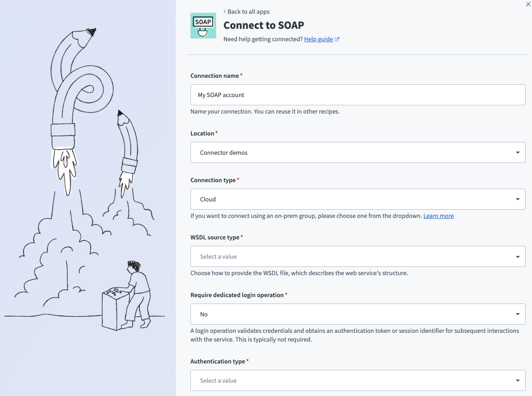Expand the Connection type dropdown set to Cloud
532x396 pixels.
coord(358,199)
